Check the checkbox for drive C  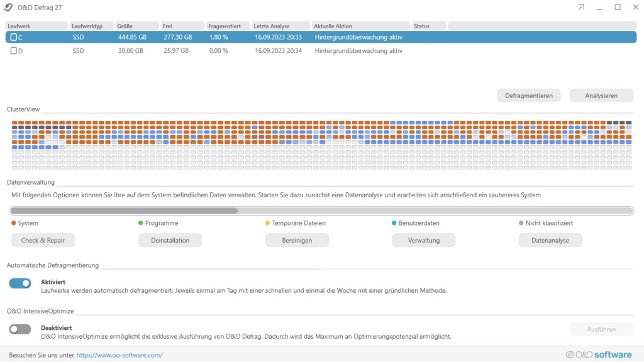14,38
